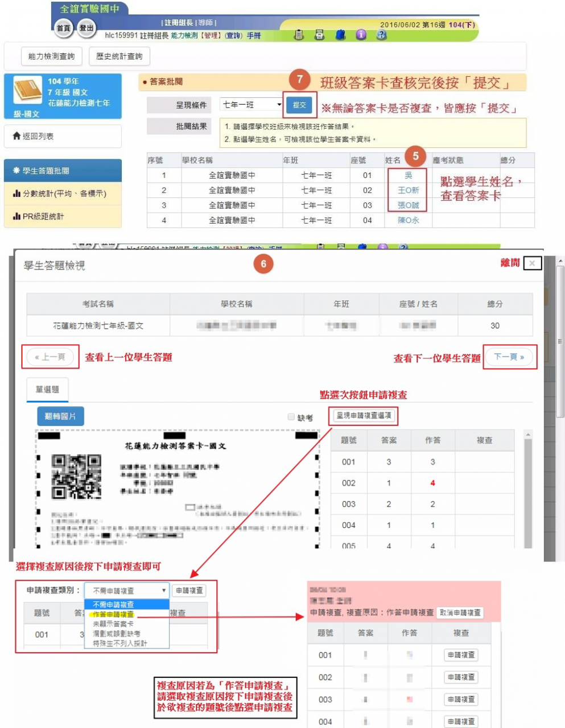Open the 七年一班 class dropdown
This screenshot has height=728, width=565.
[x=251, y=105]
